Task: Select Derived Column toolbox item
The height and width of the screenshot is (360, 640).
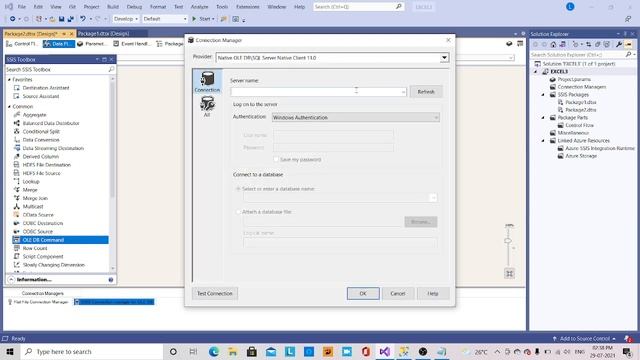Action: (40, 156)
